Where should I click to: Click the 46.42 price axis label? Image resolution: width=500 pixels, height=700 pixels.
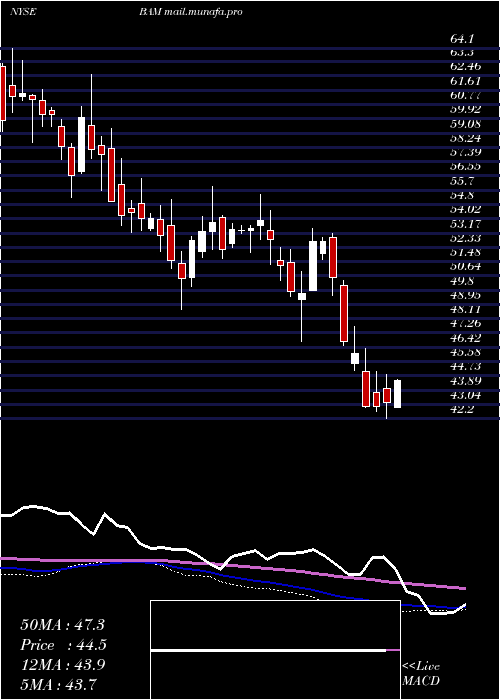click(465, 338)
